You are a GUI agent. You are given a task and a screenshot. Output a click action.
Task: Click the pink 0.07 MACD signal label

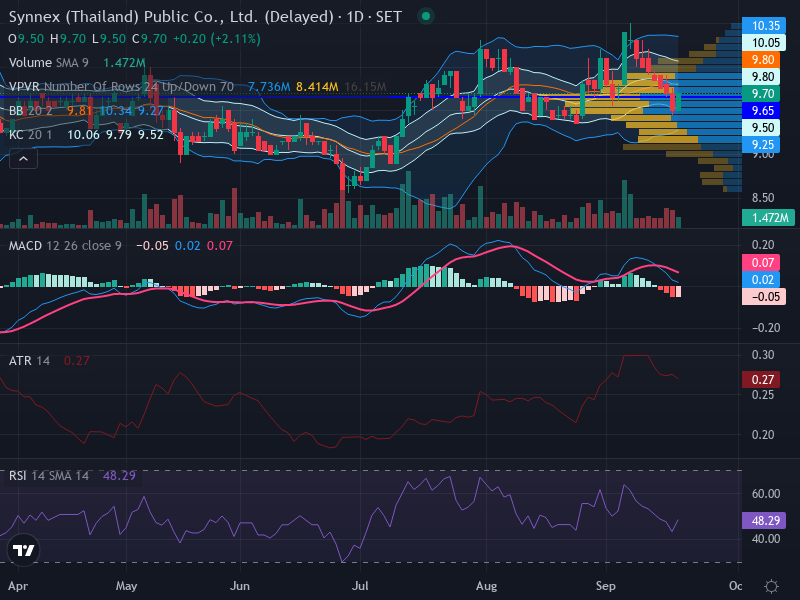coord(761,263)
